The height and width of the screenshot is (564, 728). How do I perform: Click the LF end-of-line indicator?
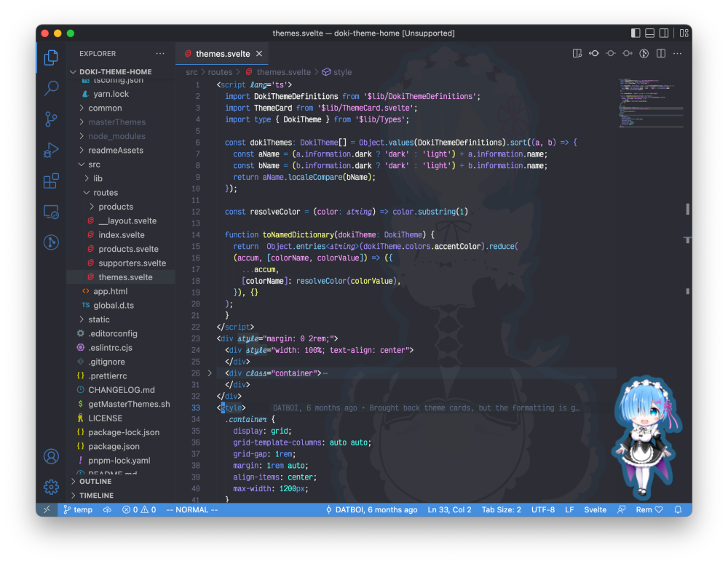coord(569,509)
